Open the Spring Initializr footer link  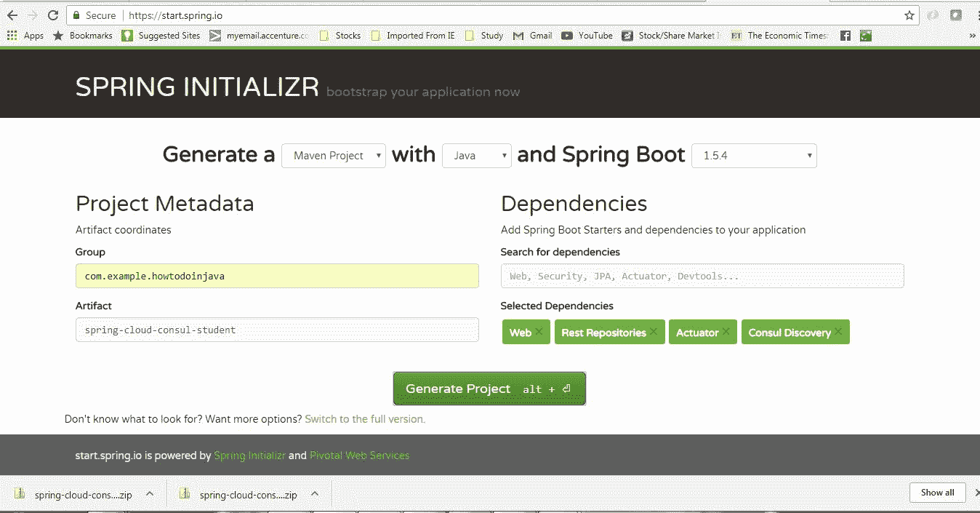click(x=249, y=456)
